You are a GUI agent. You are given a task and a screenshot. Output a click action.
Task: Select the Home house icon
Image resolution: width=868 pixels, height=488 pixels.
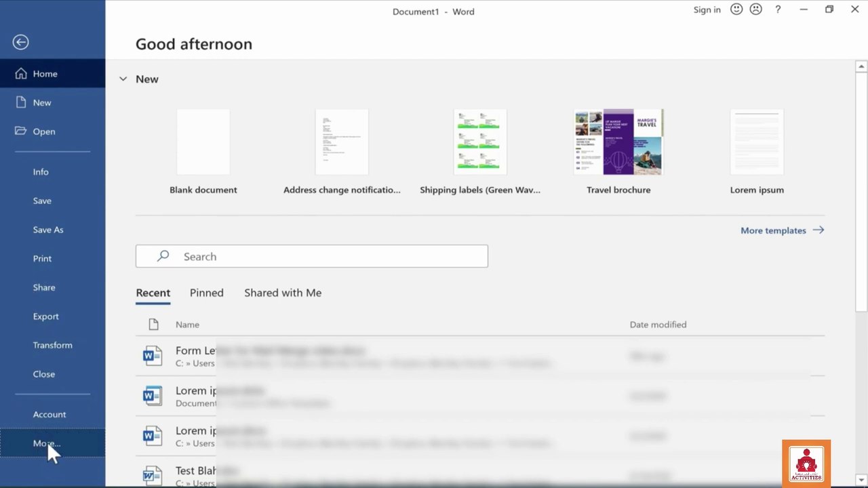[21, 73]
